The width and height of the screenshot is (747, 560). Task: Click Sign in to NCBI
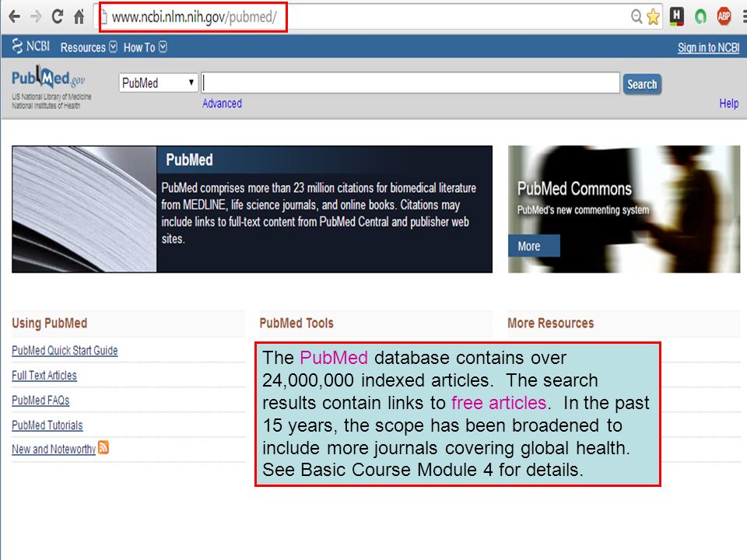coord(708,47)
